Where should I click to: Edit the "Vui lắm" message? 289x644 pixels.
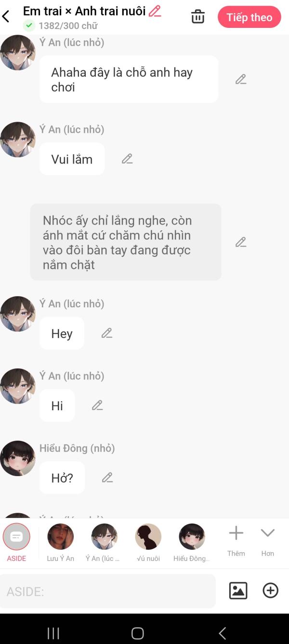pos(127,159)
